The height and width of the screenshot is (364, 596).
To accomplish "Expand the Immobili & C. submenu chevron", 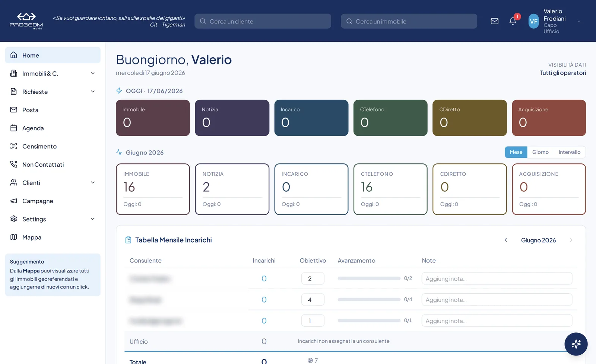I will (93, 73).
